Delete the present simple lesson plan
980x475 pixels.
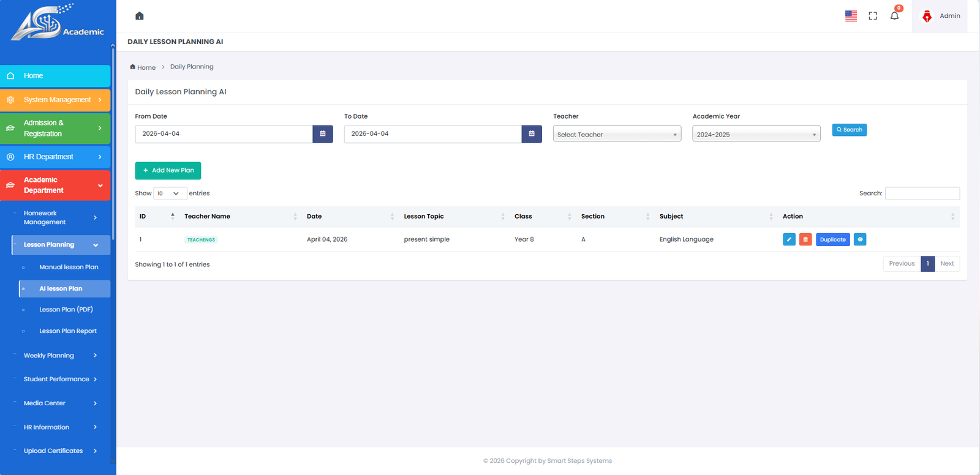[x=805, y=239]
